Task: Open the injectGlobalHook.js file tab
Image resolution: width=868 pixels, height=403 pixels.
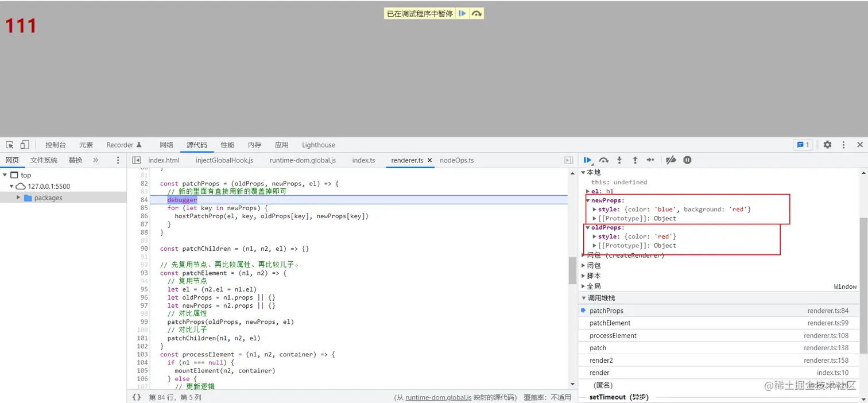Action: pyautogui.click(x=224, y=160)
